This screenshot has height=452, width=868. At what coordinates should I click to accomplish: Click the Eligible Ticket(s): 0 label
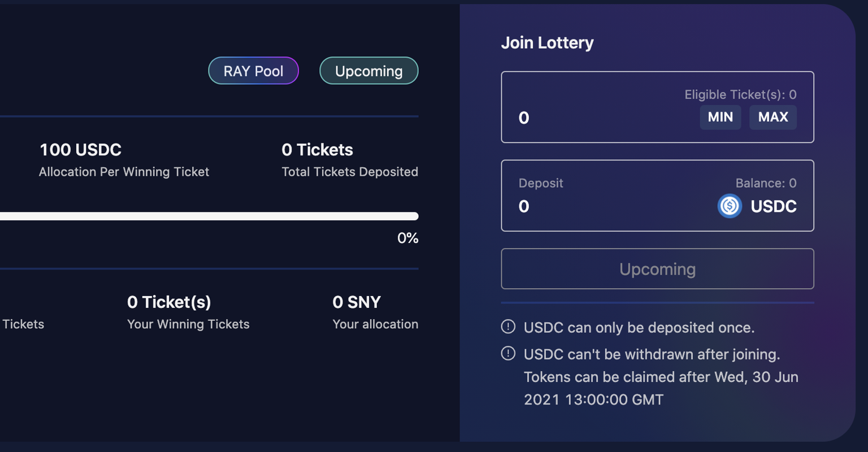coord(740,94)
